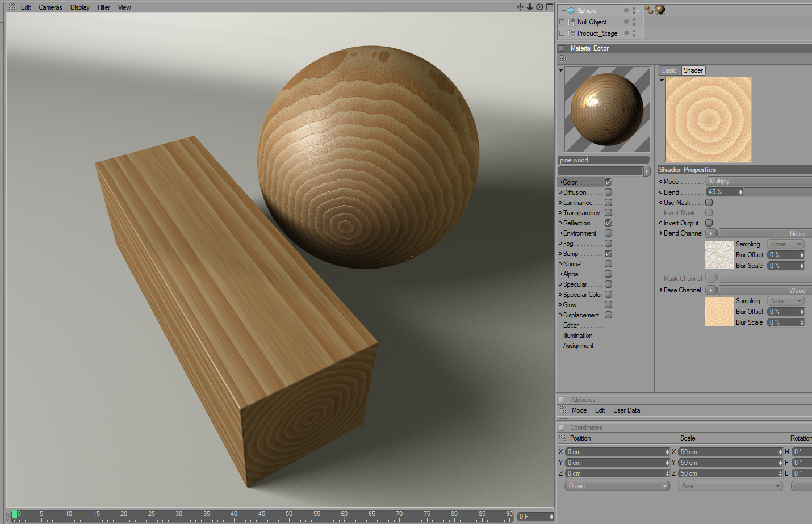The width and height of the screenshot is (812, 524).
Task: Click the Product_Stage object icon
Action: coord(572,33)
